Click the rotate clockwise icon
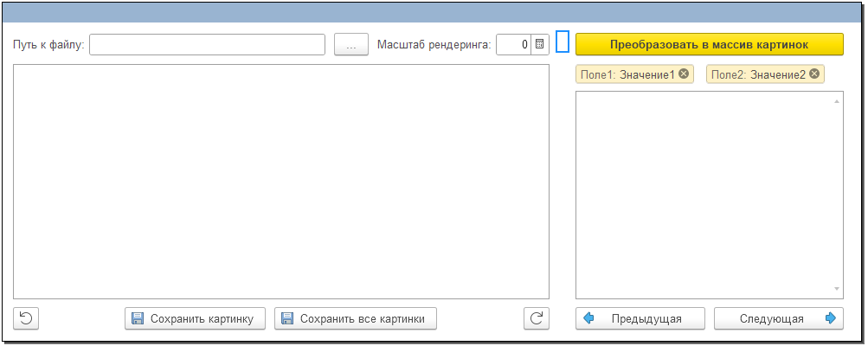This screenshot has width=868, height=346. pos(537,318)
